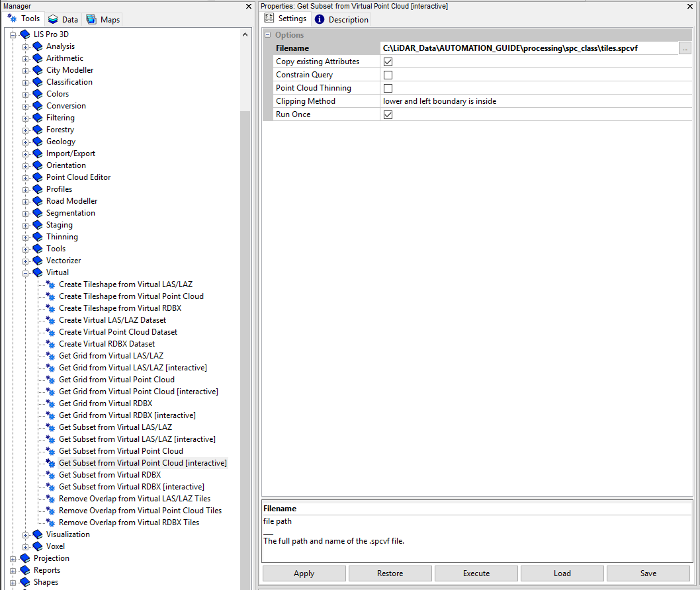Screen dimensions: 700x590
Task: Click the Save button
Action: [x=648, y=573]
